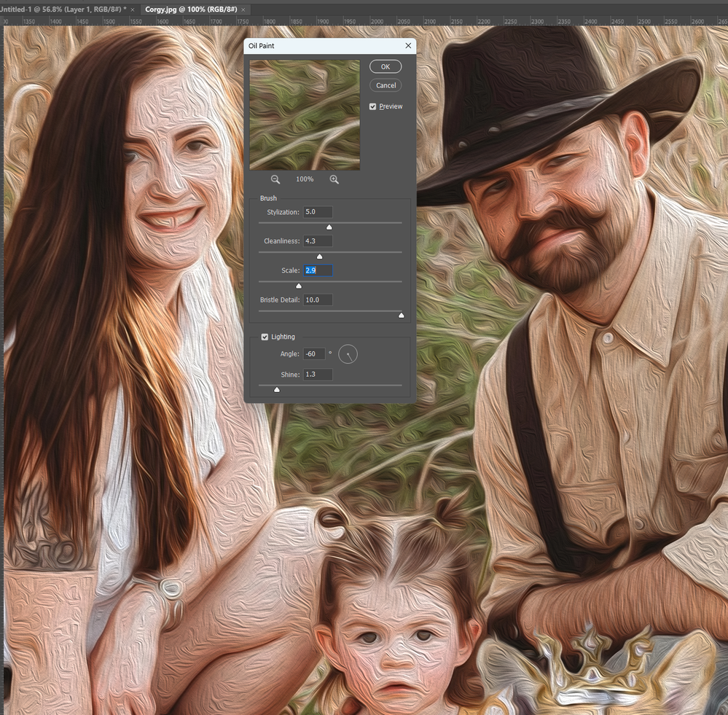Close the Untitled-1 document tab
Viewport: 728px width, 715px height.
pyautogui.click(x=133, y=9)
